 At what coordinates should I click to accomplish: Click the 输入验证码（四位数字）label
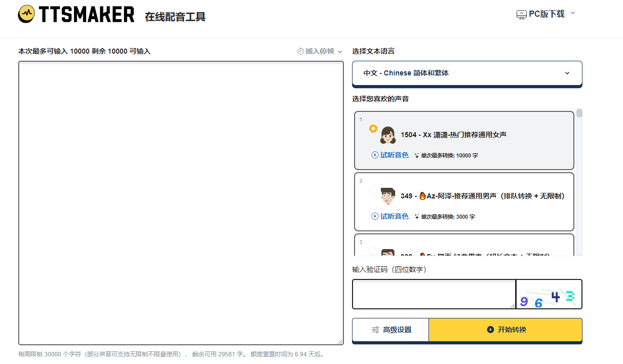tap(391, 270)
